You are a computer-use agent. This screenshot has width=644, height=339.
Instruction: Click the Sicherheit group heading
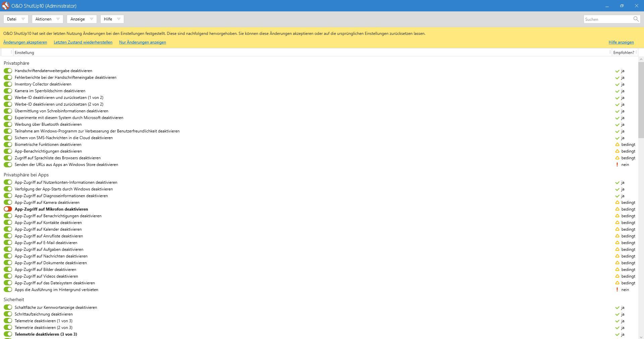point(14,299)
